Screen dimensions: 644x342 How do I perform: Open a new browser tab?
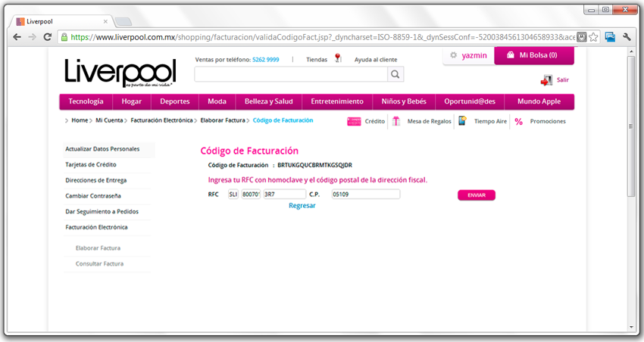click(x=123, y=21)
